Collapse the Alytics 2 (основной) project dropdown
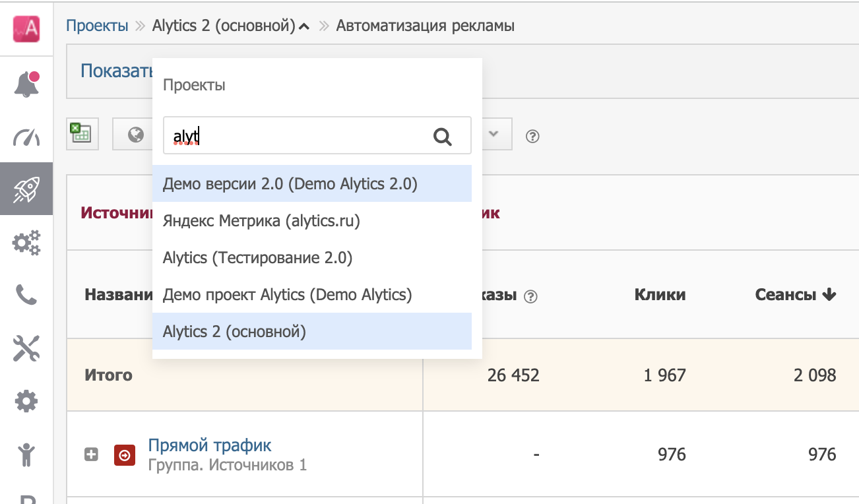The image size is (859, 504). (x=304, y=27)
